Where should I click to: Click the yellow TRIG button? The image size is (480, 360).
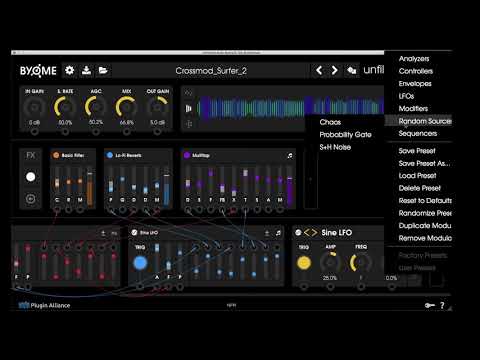(304, 263)
